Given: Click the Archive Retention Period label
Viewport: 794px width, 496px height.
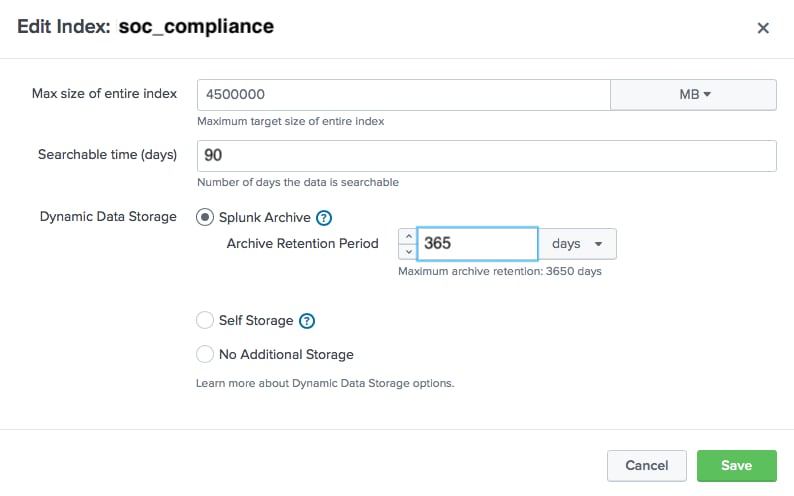Looking at the screenshot, I should click(302, 243).
